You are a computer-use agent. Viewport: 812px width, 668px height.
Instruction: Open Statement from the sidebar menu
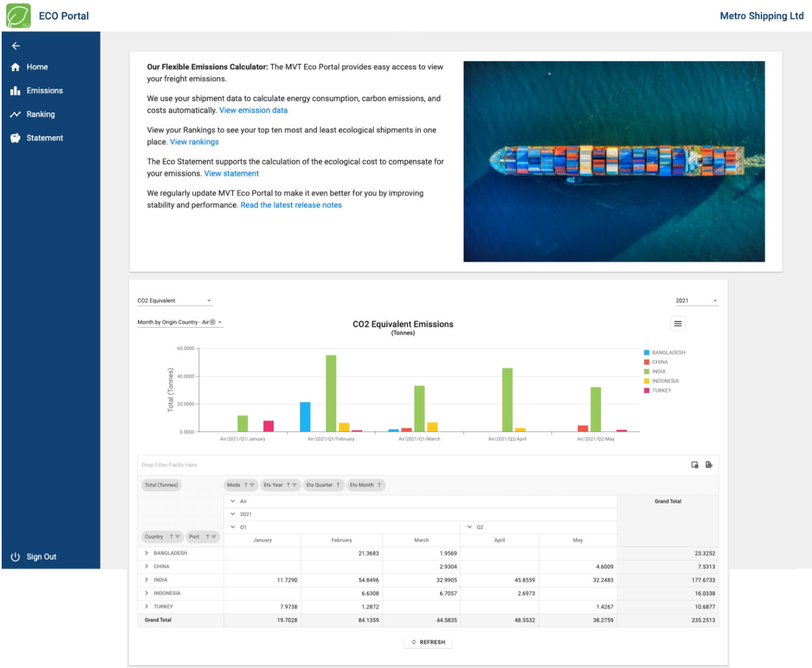tap(44, 138)
